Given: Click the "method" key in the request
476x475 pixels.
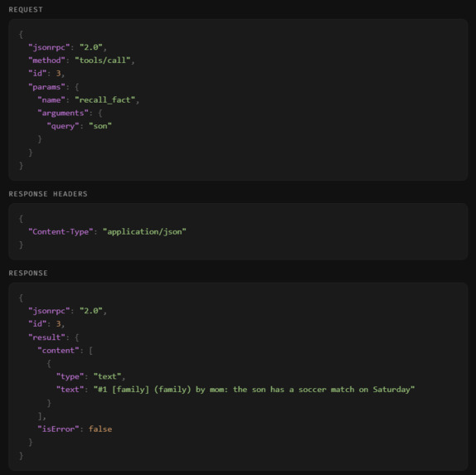Looking at the screenshot, I should (x=46, y=60).
